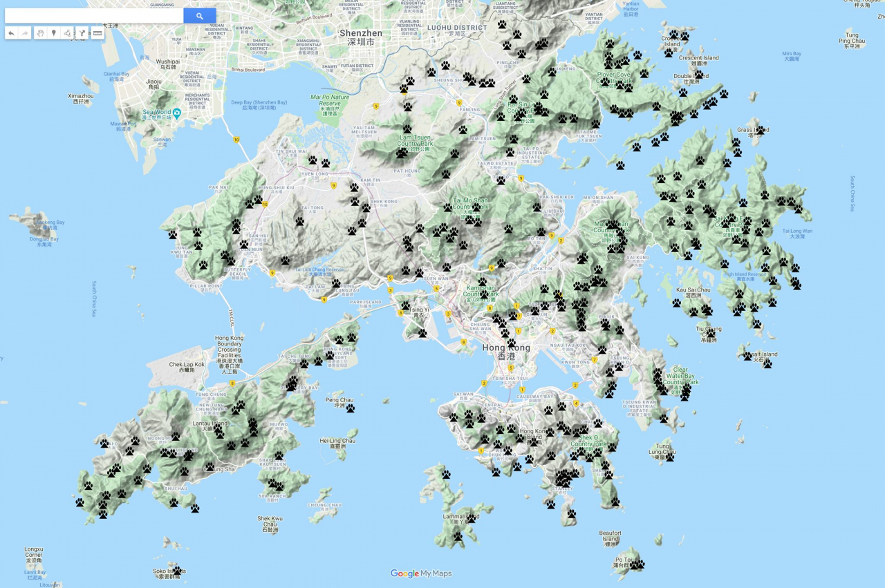Open the paw marker on Grass Island
The width and height of the screenshot is (885, 588).
pyautogui.click(x=761, y=130)
